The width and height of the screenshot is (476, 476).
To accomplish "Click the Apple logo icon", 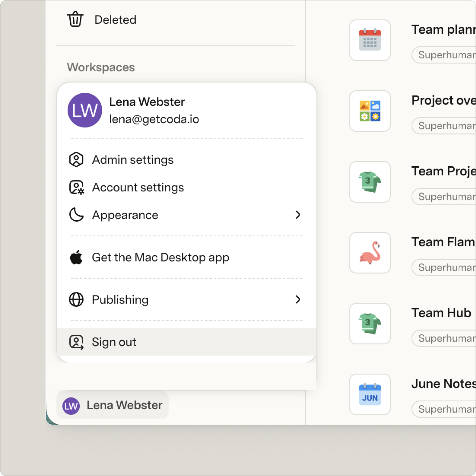I will [x=76, y=257].
